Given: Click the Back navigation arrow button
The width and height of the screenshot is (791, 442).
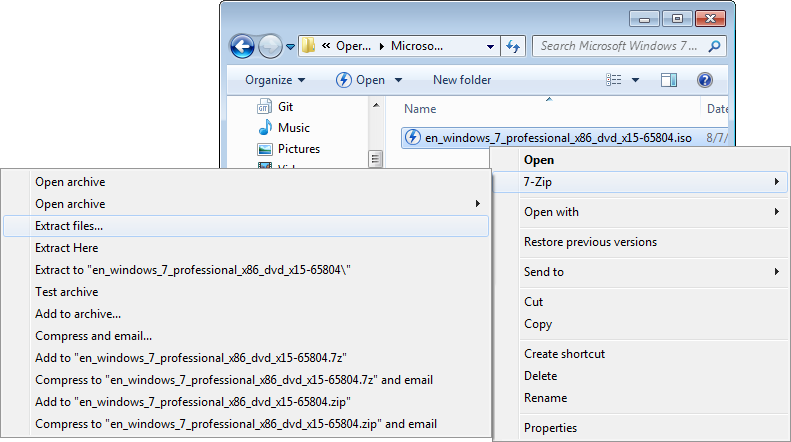Looking at the screenshot, I should pos(242,46).
